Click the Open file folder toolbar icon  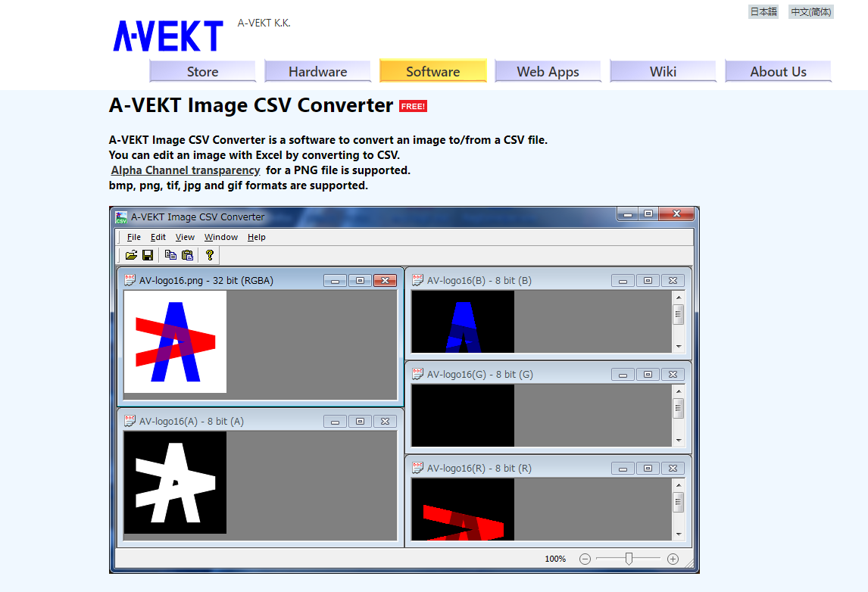(x=131, y=255)
